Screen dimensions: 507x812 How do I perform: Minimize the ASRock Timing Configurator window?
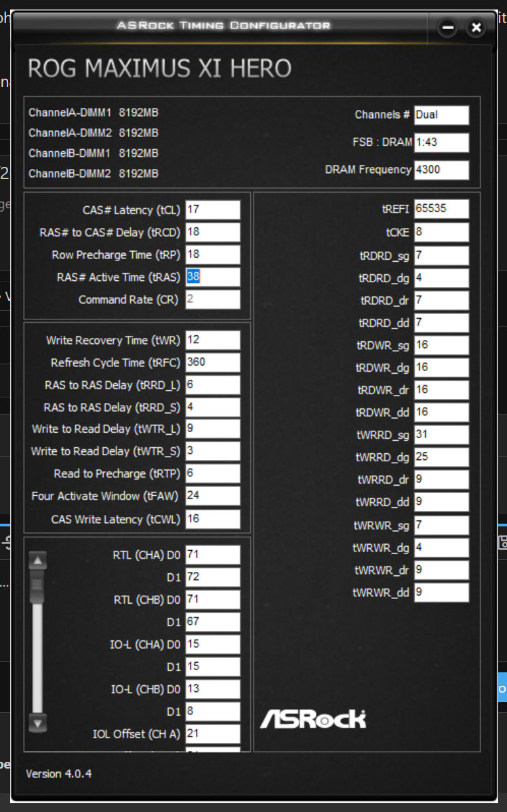tap(447, 28)
